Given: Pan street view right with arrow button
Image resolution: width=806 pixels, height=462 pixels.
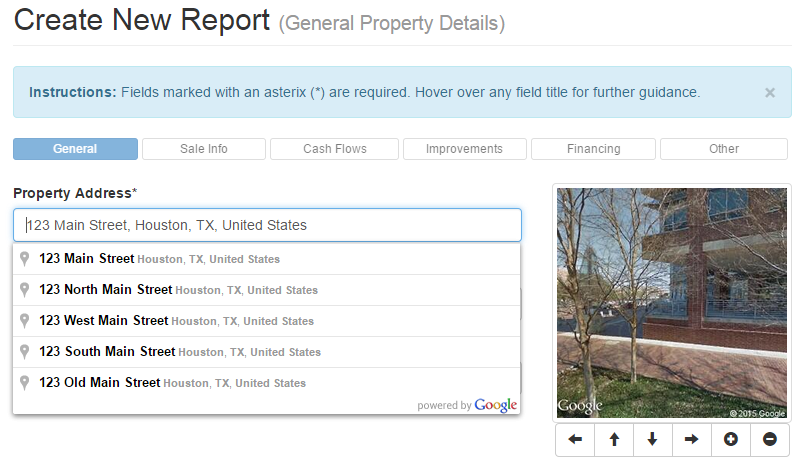Looking at the screenshot, I should 691,439.
